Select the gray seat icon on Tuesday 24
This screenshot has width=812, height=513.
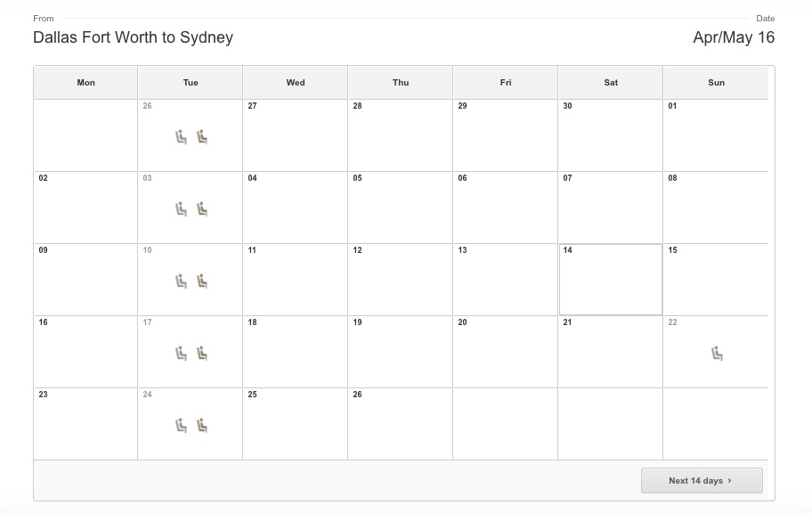tap(181, 426)
